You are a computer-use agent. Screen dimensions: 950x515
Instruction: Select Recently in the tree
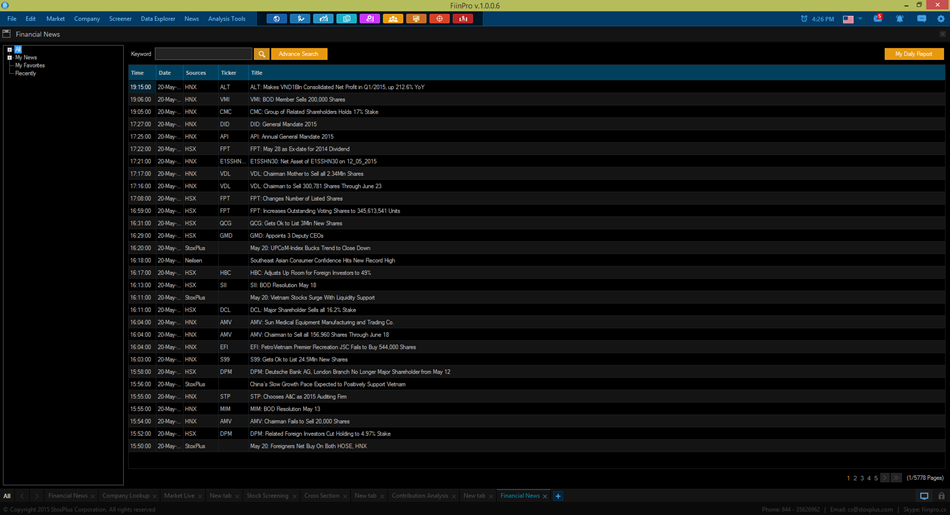click(25, 73)
